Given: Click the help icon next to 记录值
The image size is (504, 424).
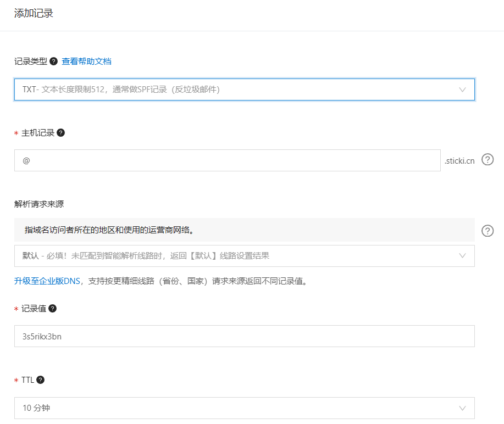Looking at the screenshot, I should click(x=52, y=308).
